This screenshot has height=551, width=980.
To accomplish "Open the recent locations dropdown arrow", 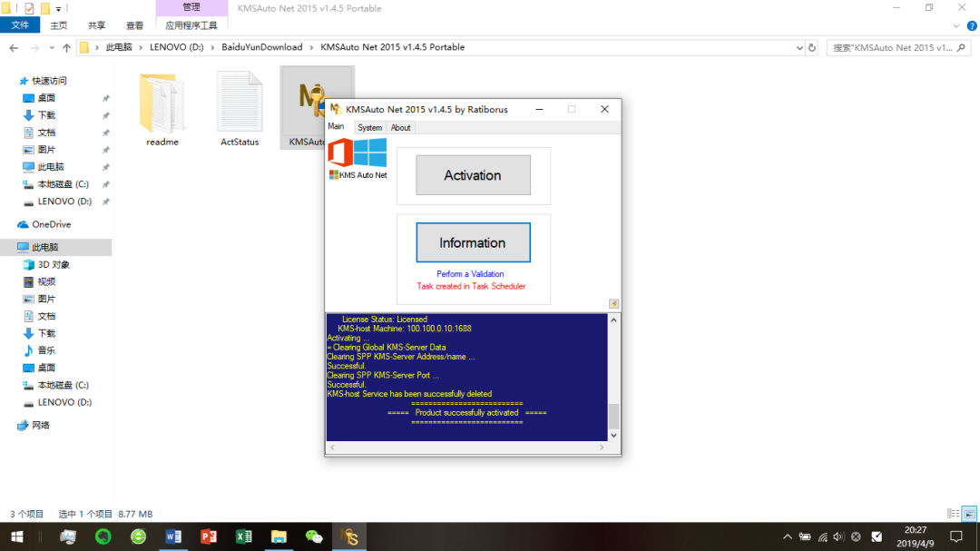I will click(x=51, y=47).
